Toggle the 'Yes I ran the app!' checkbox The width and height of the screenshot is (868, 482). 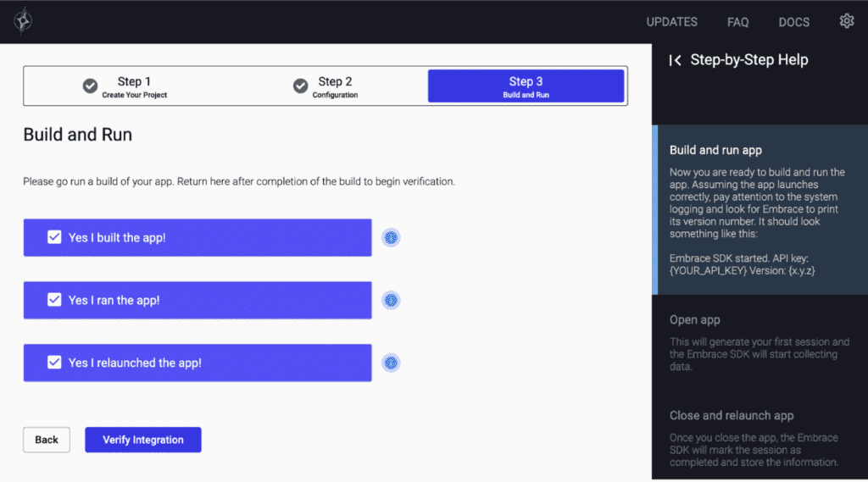(54, 300)
